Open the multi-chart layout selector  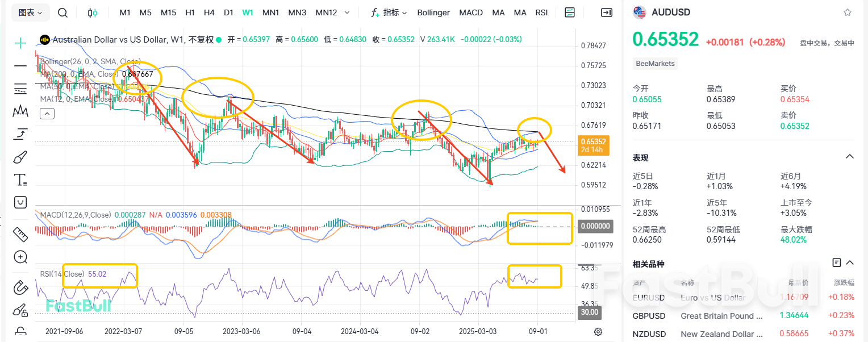[569, 12]
